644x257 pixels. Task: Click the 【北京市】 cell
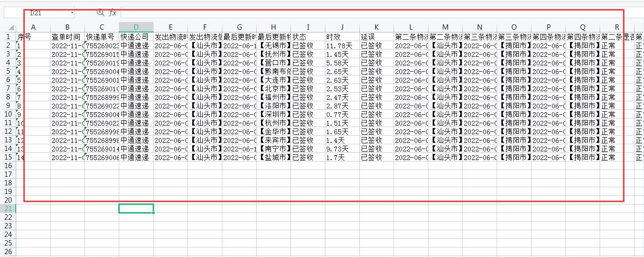point(273,88)
